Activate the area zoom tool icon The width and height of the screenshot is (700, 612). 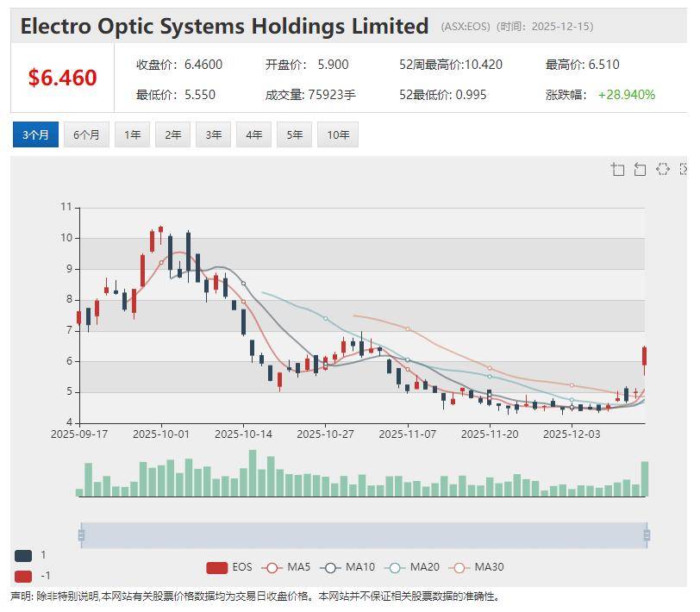click(x=617, y=169)
